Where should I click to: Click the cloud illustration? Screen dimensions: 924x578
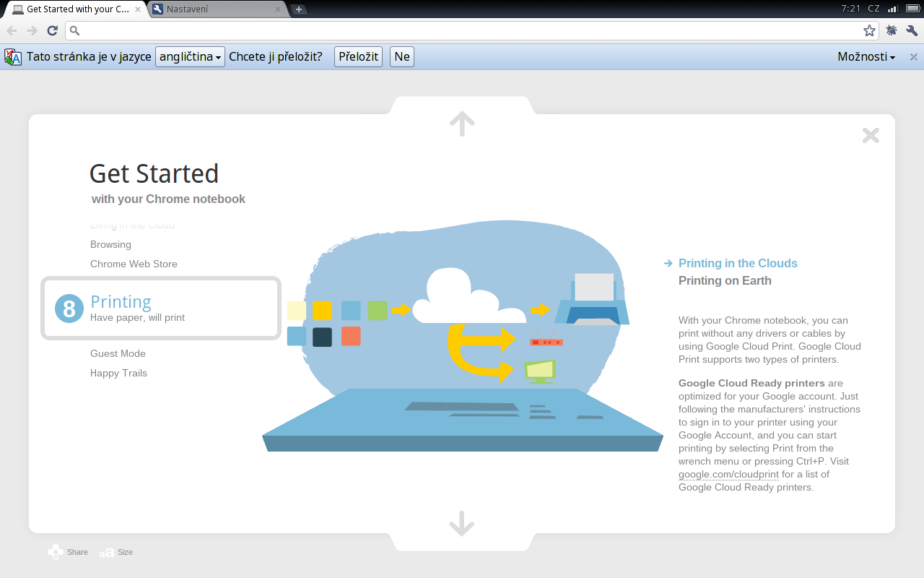469,295
